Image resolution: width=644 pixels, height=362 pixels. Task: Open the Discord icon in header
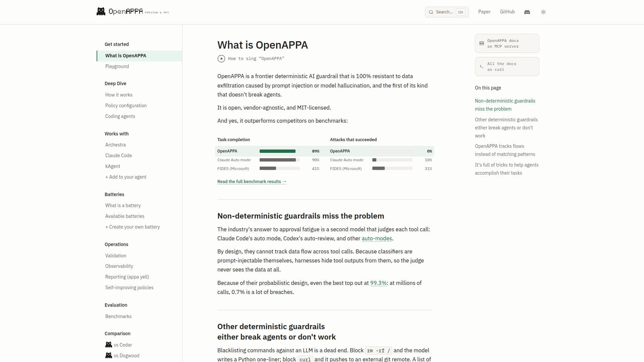(527, 12)
